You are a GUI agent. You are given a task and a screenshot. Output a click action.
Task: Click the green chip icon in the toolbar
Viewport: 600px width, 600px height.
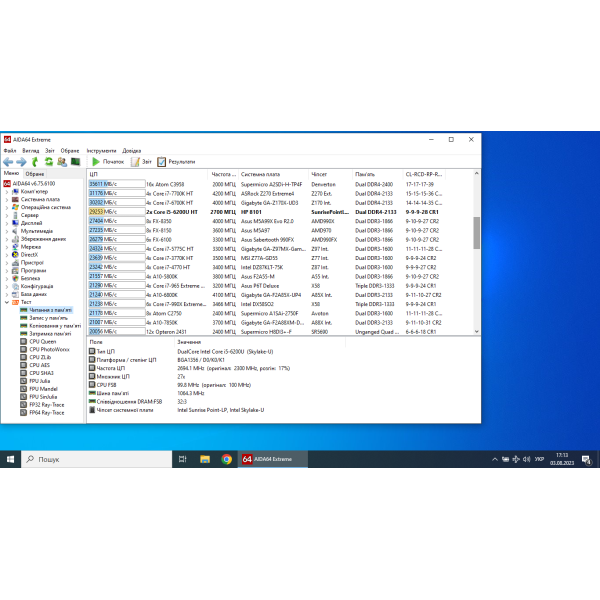75,162
